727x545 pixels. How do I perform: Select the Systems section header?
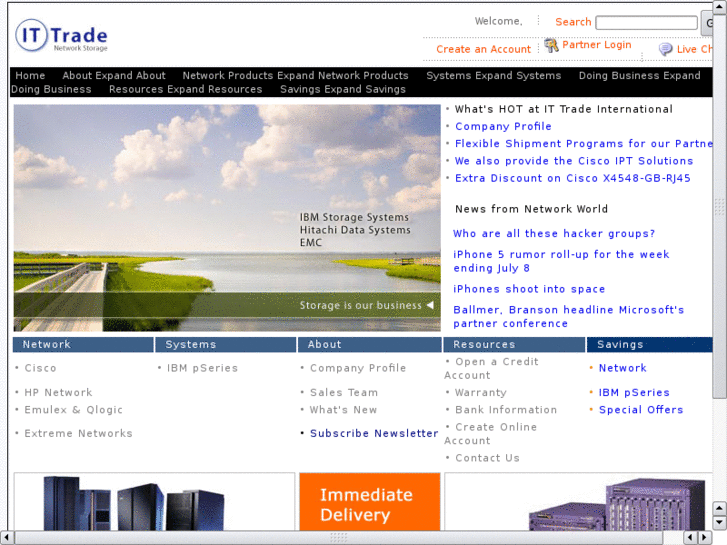click(x=226, y=345)
